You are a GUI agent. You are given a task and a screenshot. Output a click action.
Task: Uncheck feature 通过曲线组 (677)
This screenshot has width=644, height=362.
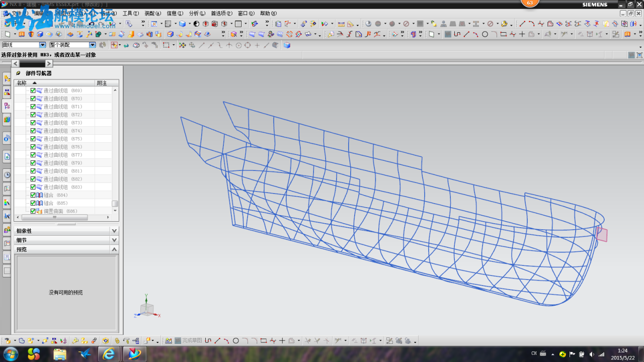point(33,155)
